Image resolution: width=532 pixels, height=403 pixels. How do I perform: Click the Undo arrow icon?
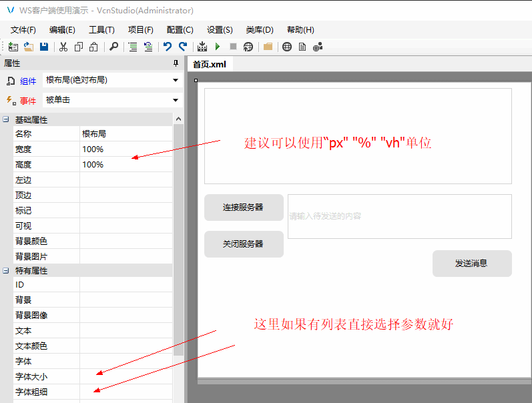[167, 47]
